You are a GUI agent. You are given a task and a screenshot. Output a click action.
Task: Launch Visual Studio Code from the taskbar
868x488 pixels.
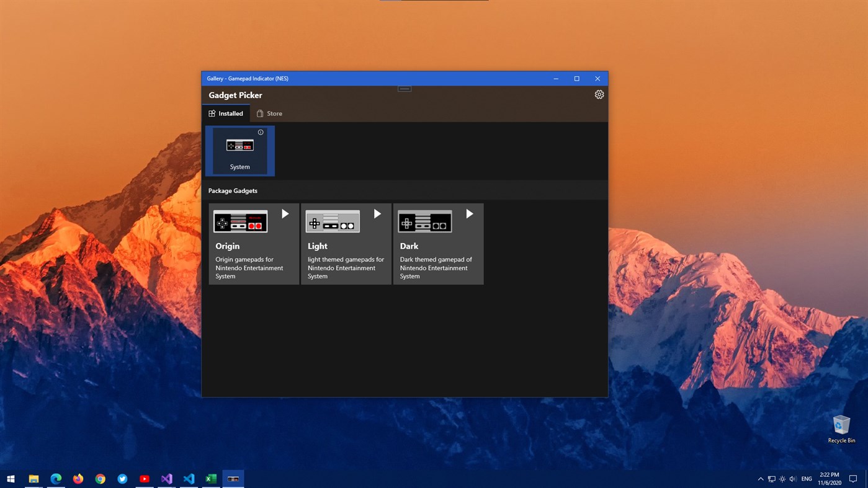tap(189, 478)
